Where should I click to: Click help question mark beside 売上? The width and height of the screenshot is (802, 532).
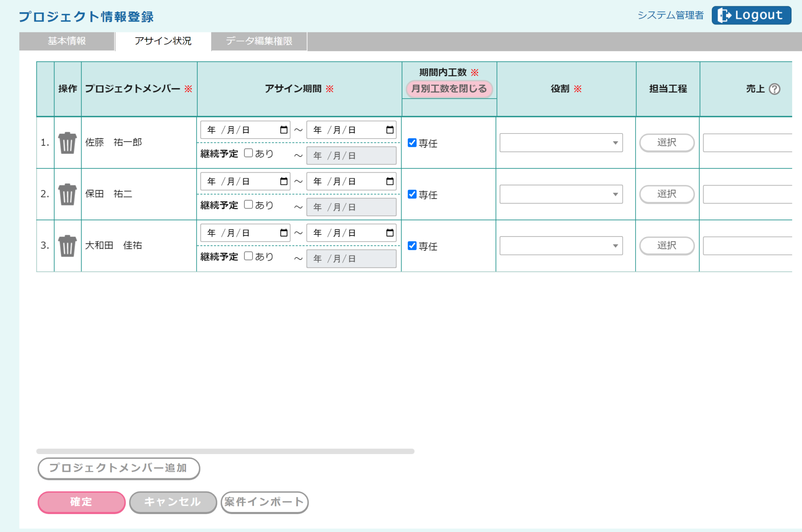coord(774,89)
